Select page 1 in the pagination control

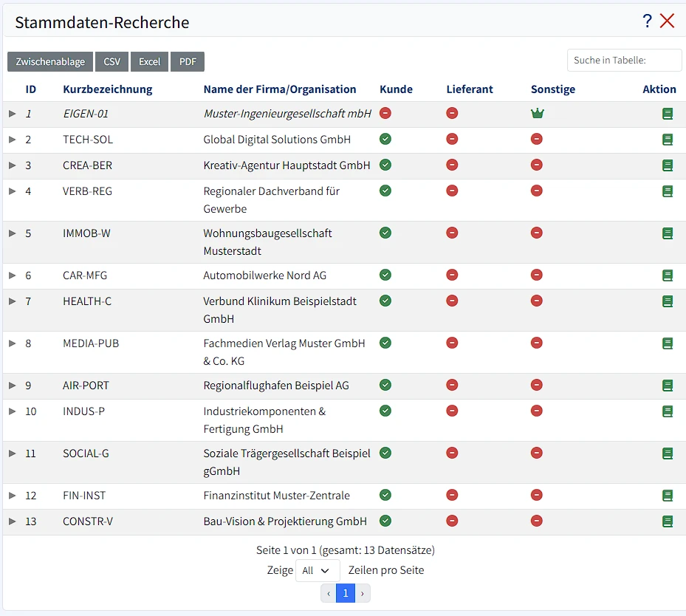coord(345,592)
